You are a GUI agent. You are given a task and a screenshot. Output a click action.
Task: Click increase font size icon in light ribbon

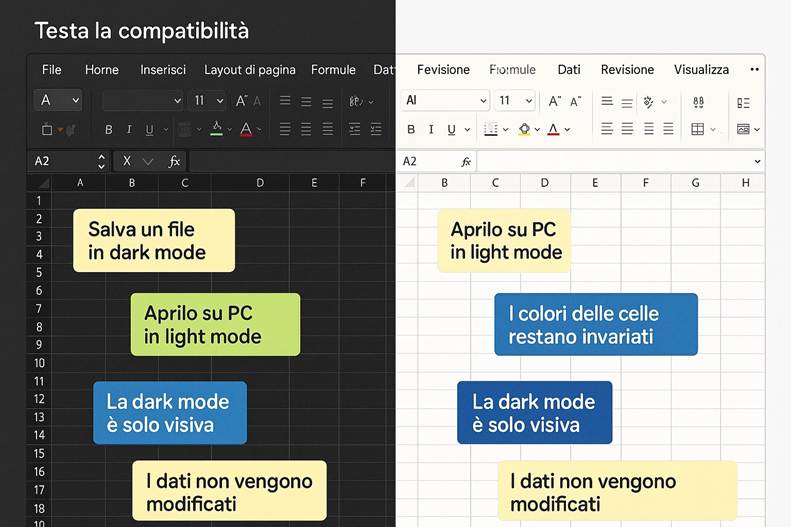555,101
